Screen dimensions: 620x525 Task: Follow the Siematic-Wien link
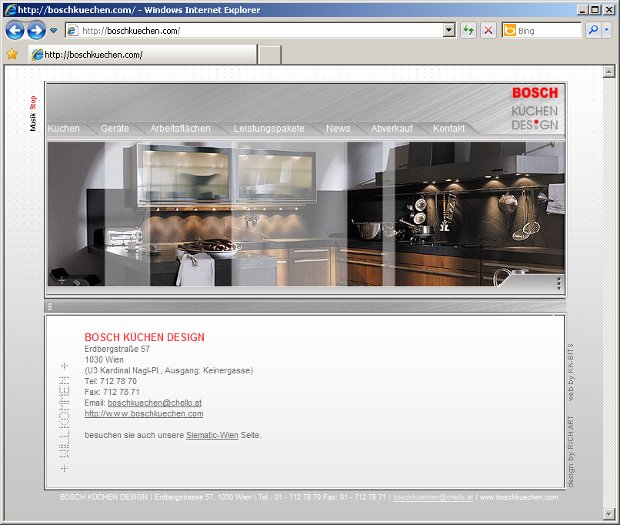[212, 435]
